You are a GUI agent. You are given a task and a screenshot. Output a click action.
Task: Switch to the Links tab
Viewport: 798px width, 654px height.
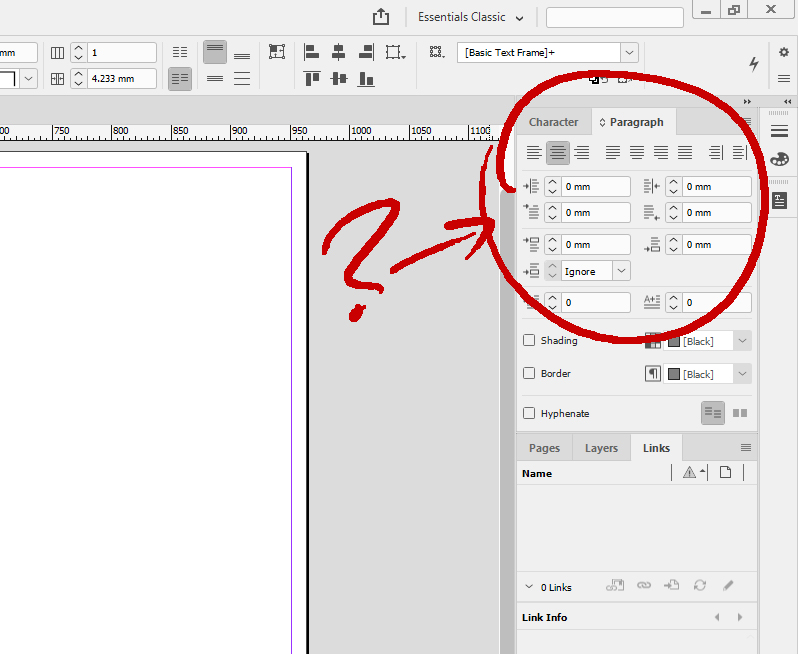click(x=656, y=448)
